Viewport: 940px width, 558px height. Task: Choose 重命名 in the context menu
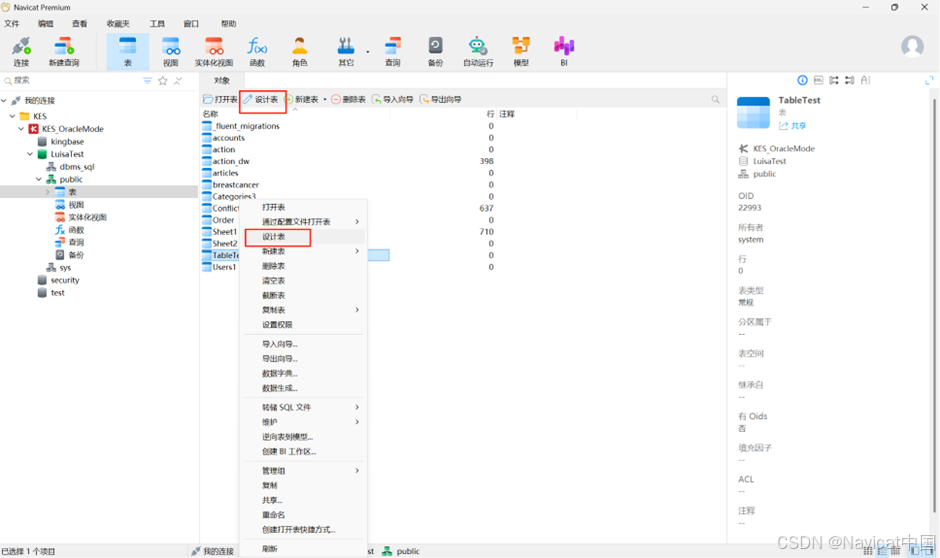303,515
